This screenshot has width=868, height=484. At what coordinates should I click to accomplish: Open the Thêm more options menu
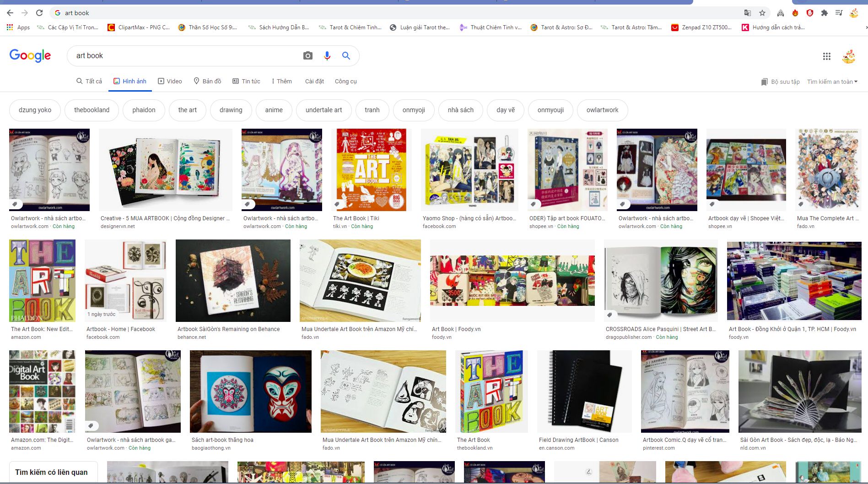[x=281, y=81]
